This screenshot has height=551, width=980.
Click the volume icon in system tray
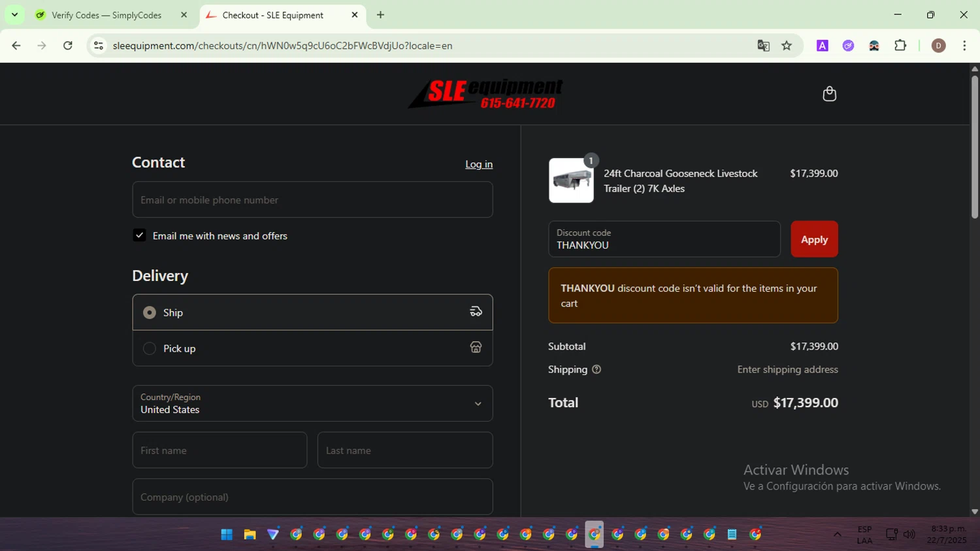[909, 535]
